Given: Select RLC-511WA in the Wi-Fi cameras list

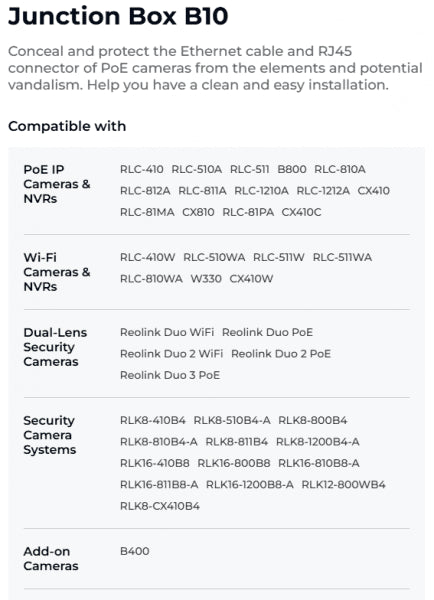Looking at the screenshot, I should [x=342, y=257].
